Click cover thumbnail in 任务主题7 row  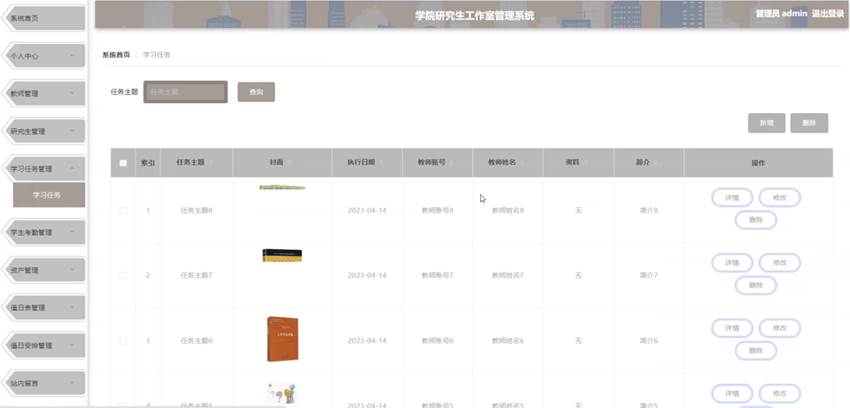pyautogui.click(x=282, y=256)
